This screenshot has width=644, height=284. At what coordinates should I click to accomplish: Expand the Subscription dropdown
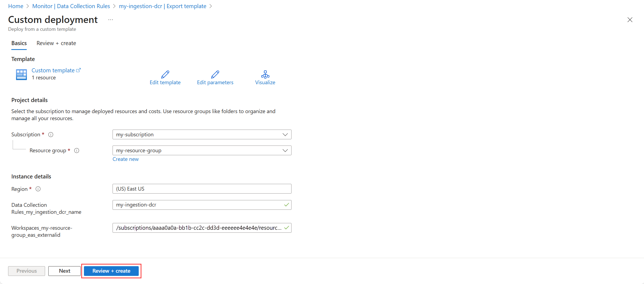coord(202,134)
